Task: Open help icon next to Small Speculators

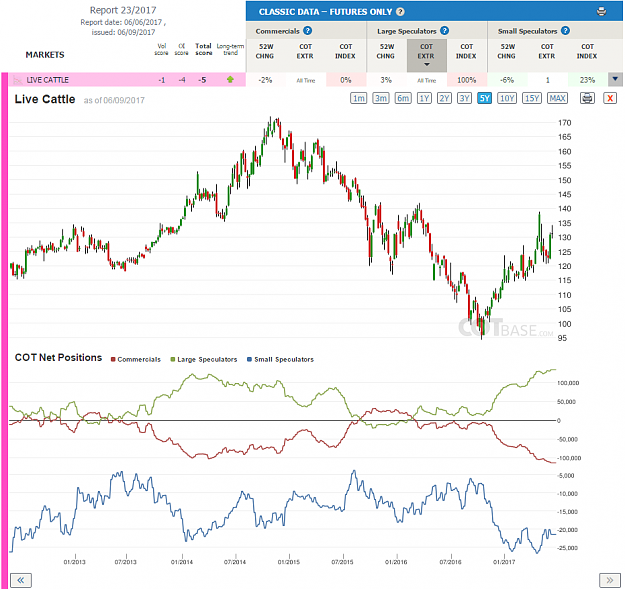Action: click(x=565, y=31)
